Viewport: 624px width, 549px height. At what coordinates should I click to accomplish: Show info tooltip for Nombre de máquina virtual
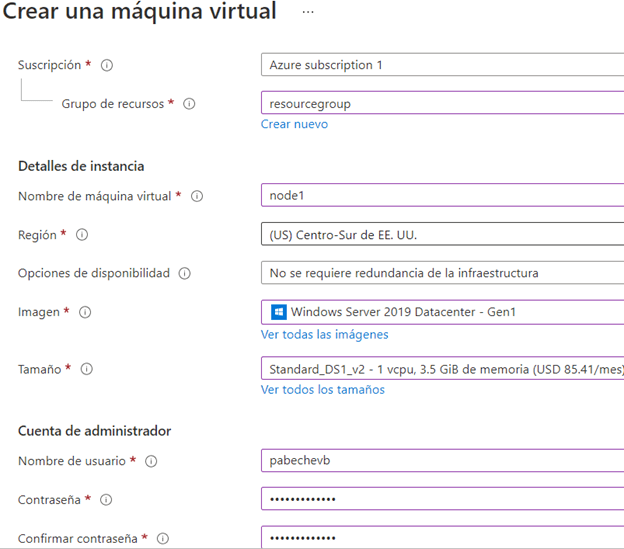point(197,196)
